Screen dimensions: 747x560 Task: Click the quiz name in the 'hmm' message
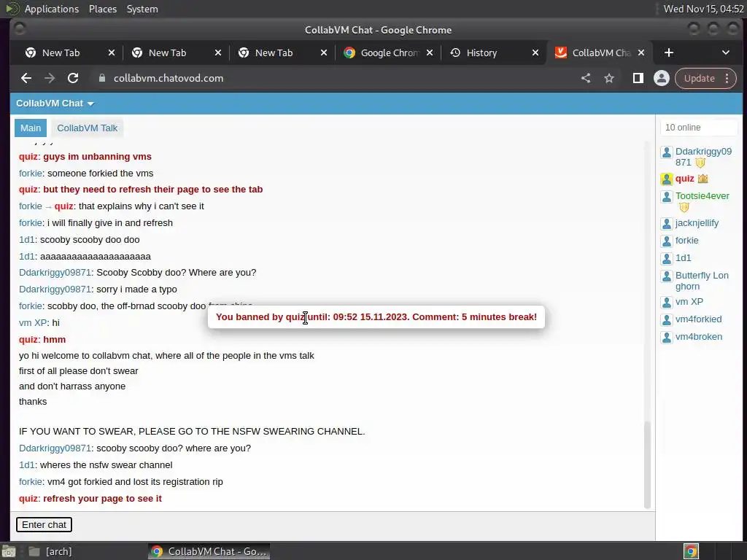(28, 340)
